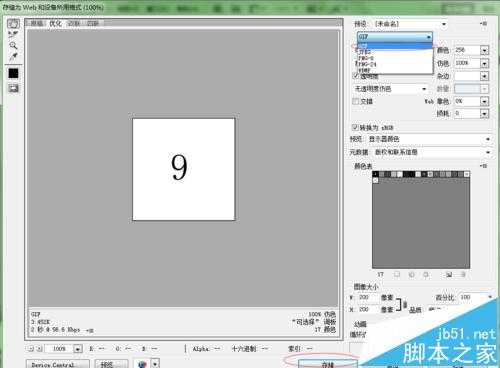Image resolution: width=500 pixels, height=368 pixels.
Task: Click the 预览 preview button
Action: point(111,364)
